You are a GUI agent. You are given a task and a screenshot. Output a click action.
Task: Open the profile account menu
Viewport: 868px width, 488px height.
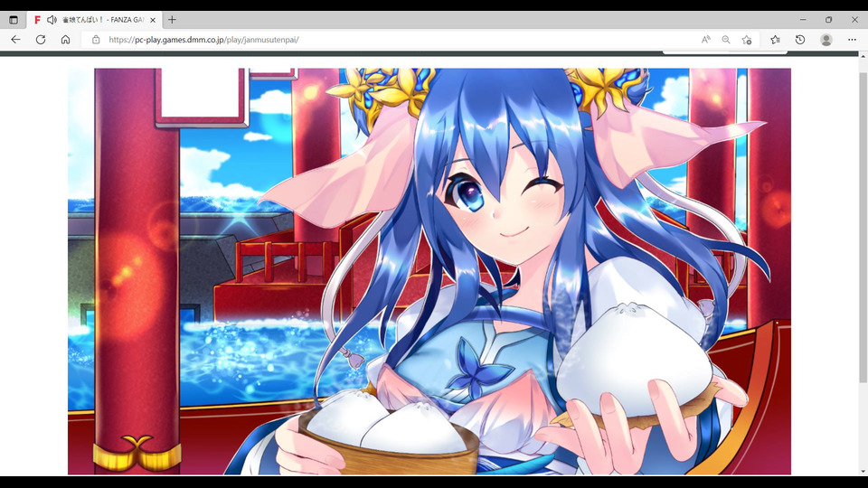826,40
